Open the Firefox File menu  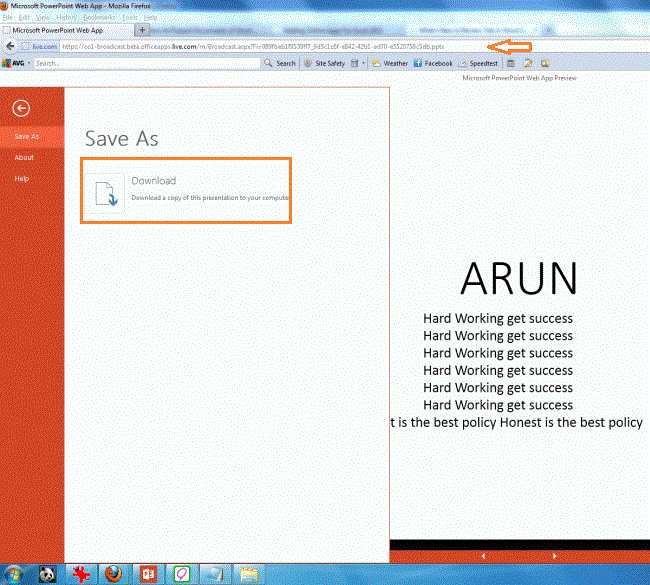[7, 17]
